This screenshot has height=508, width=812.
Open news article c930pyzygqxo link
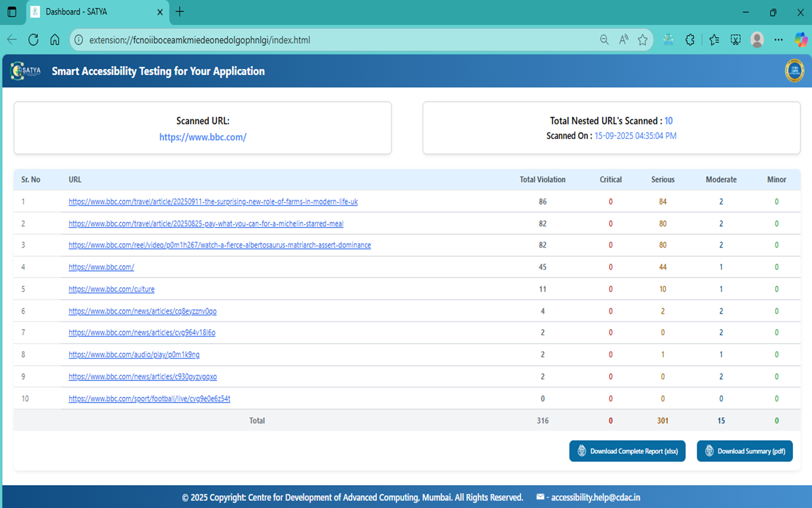(143, 377)
